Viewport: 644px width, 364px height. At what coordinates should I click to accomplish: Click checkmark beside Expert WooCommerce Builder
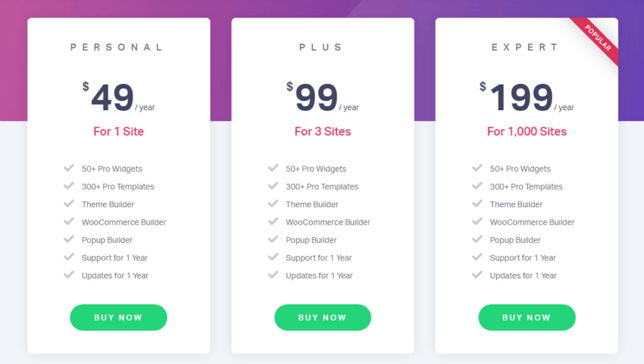pyautogui.click(x=477, y=221)
